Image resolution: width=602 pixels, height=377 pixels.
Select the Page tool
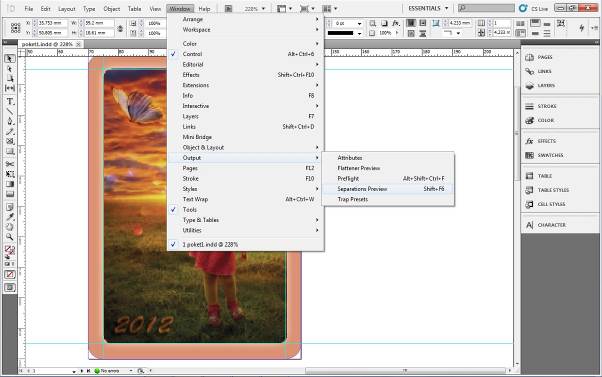click(10, 78)
